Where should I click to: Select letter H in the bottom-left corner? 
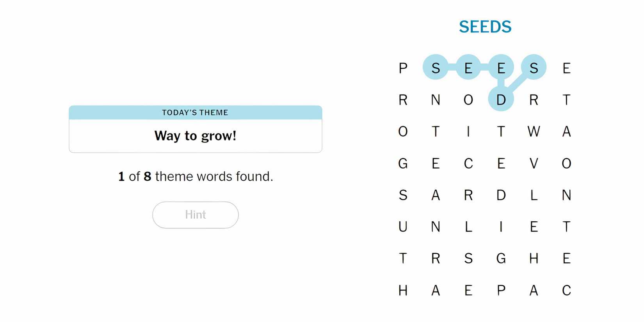click(403, 290)
